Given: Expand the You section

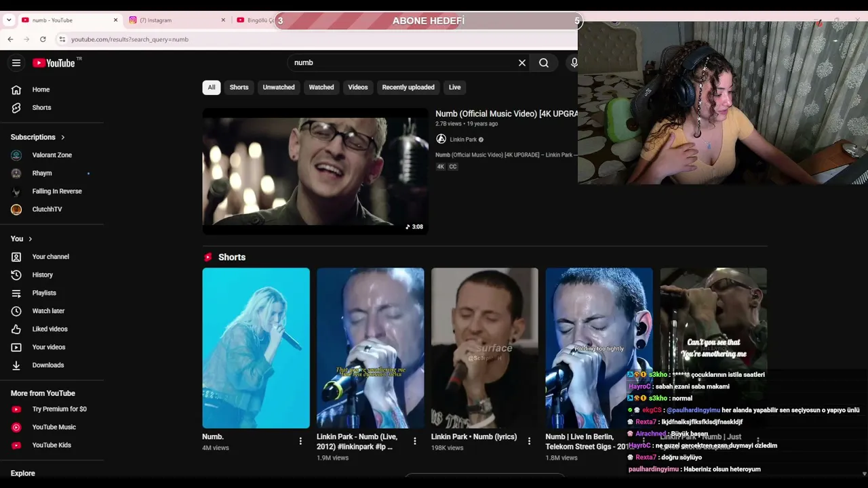Looking at the screenshot, I should pyautogui.click(x=22, y=239).
